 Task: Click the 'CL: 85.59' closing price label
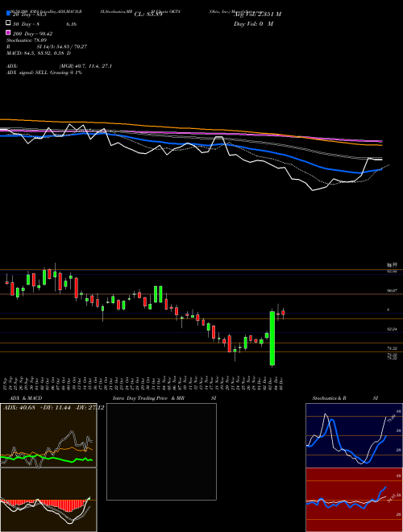coord(148,15)
